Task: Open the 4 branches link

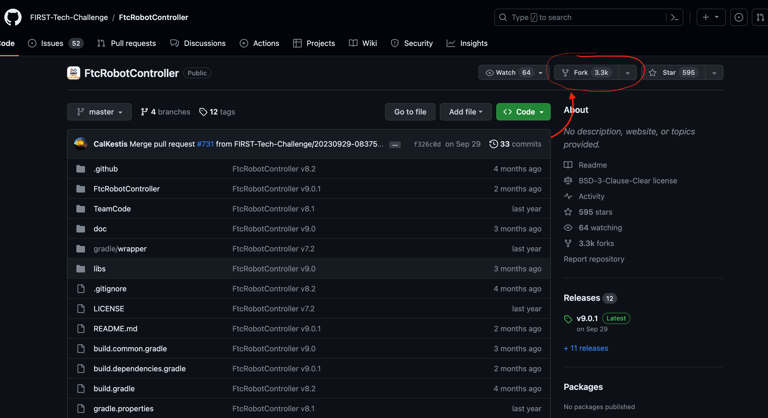Action: coord(166,112)
